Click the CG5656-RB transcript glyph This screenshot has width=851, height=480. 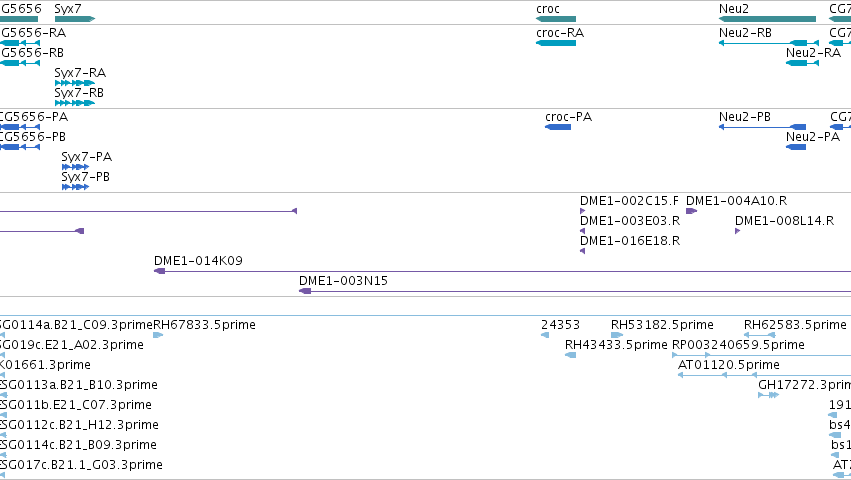[x=20, y=63]
